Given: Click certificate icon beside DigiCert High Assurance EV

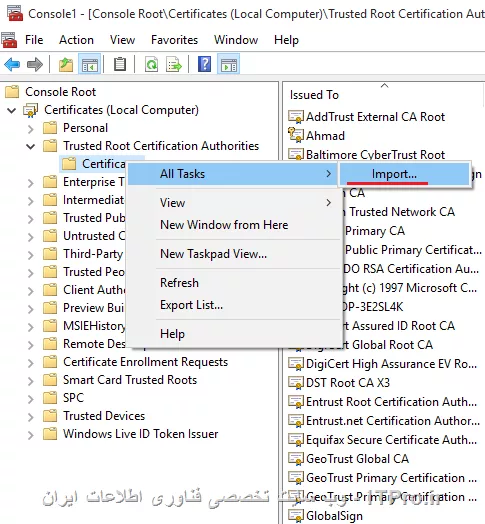Looking at the screenshot, I should pos(296,364).
